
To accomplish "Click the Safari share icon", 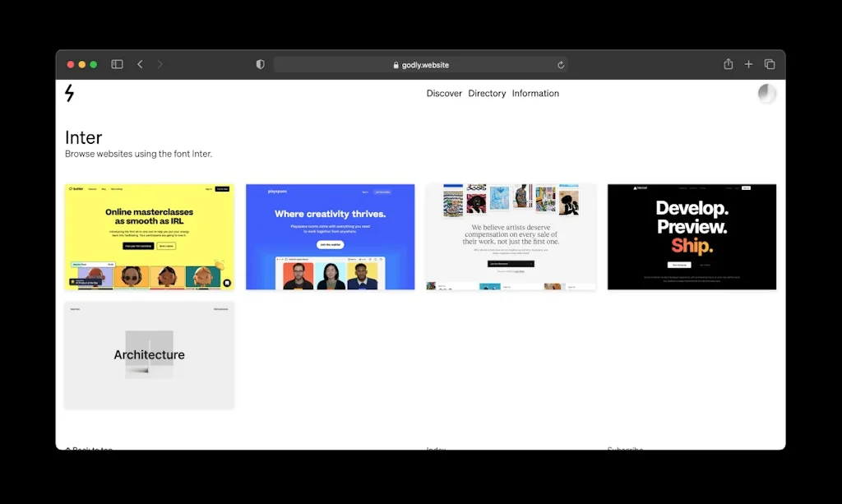I will click(728, 63).
